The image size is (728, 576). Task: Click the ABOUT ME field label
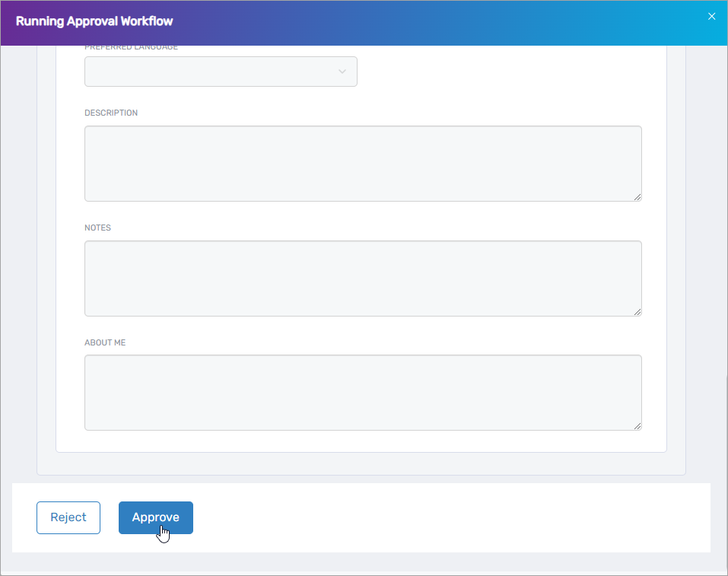click(105, 342)
